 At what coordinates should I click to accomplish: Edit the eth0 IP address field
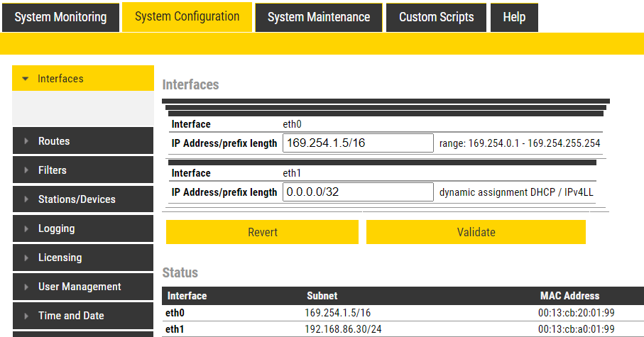tap(358, 143)
